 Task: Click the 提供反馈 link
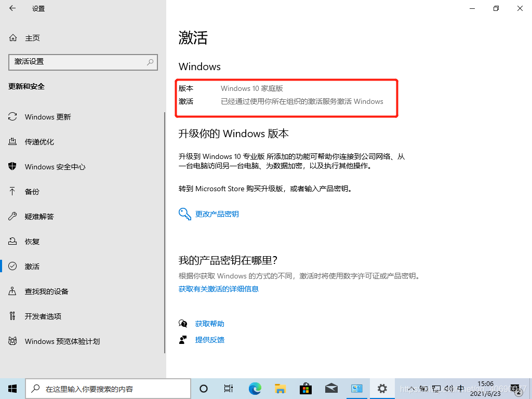click(x=210, y=340)
